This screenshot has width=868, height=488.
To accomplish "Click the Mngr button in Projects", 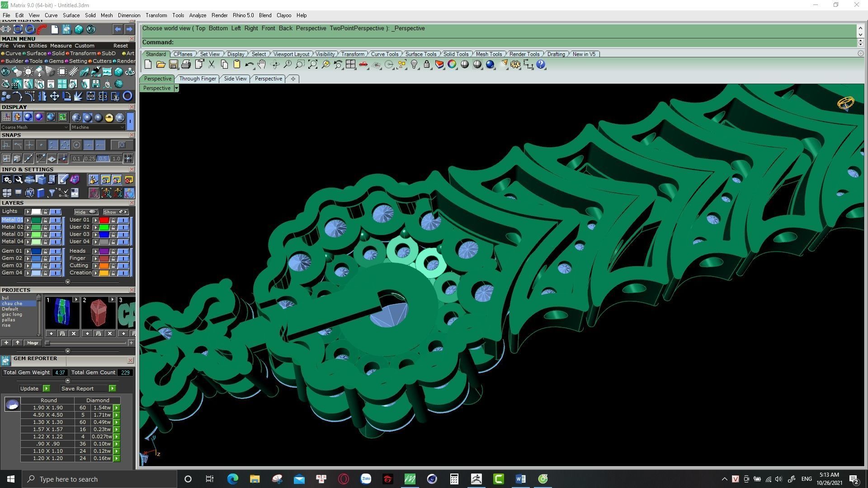I will [x=33, y=343].
